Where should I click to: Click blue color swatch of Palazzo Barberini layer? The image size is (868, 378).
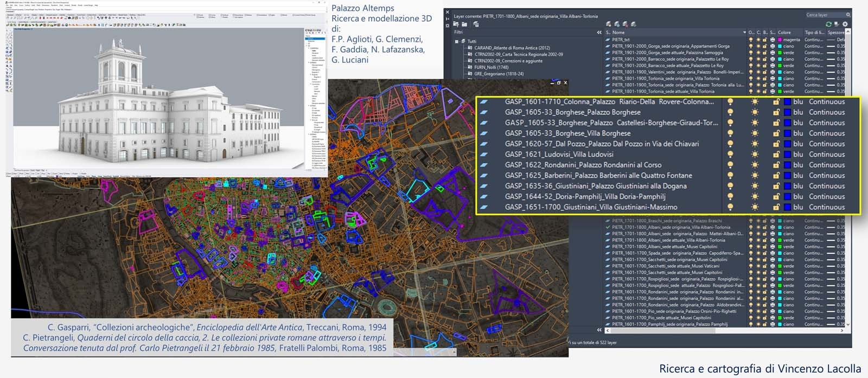coord(787,176)
